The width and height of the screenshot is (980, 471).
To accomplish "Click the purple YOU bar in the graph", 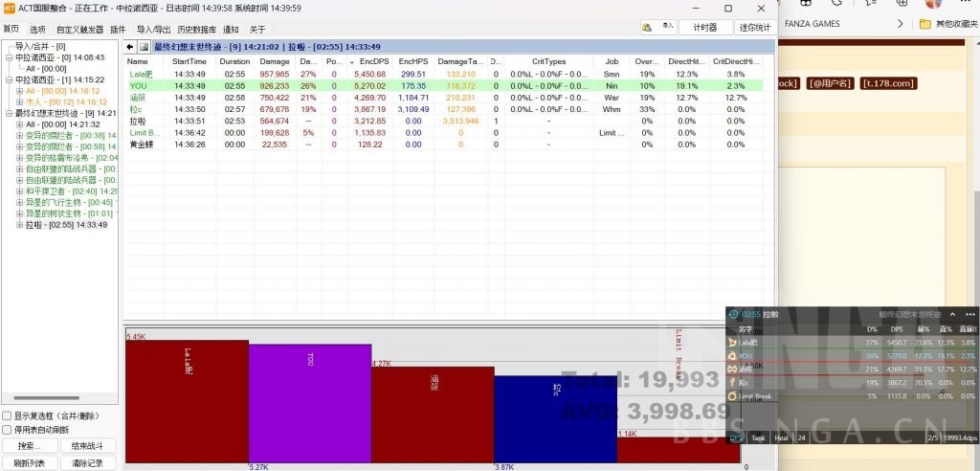I will click(309, 402).
